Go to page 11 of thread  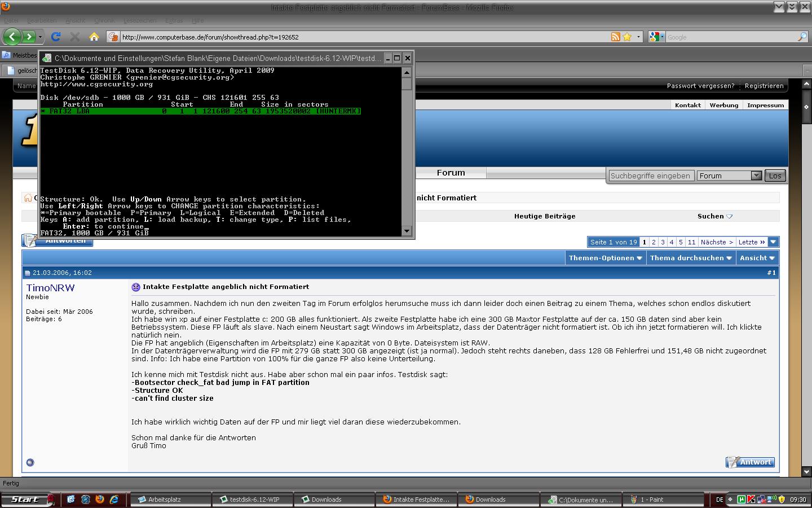[691, 242]
